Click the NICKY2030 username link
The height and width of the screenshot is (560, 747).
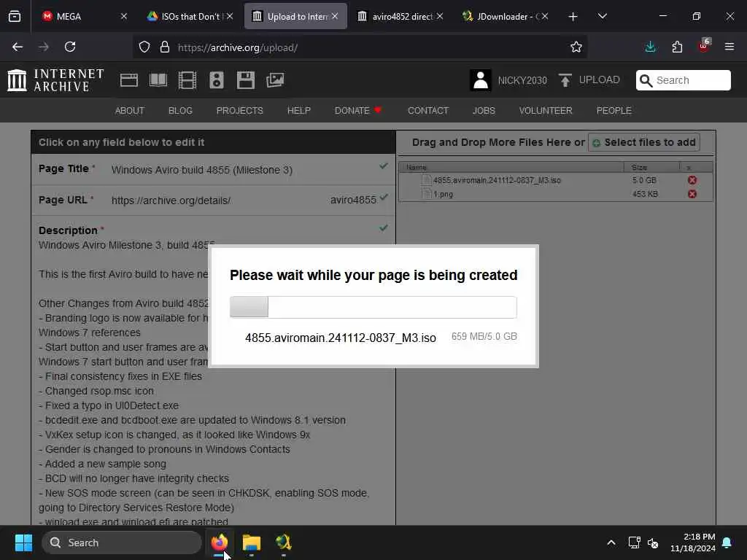click(x=522, y=80)
